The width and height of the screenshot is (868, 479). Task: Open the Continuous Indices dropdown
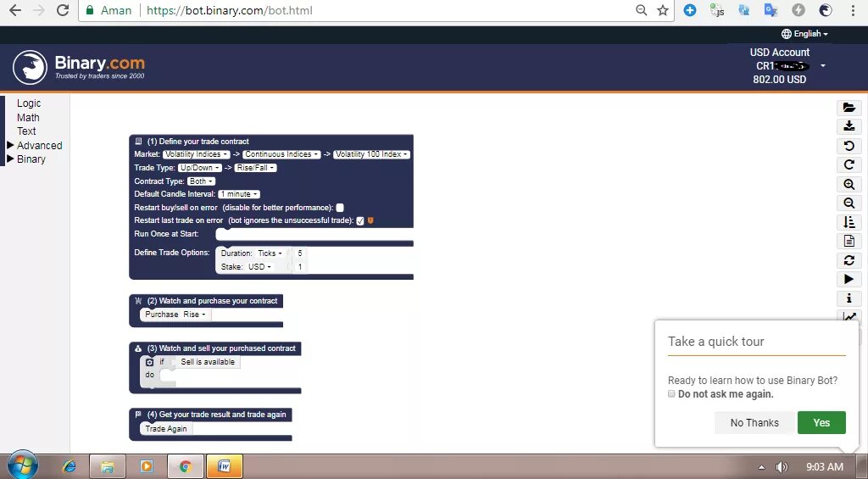point(281,154)
